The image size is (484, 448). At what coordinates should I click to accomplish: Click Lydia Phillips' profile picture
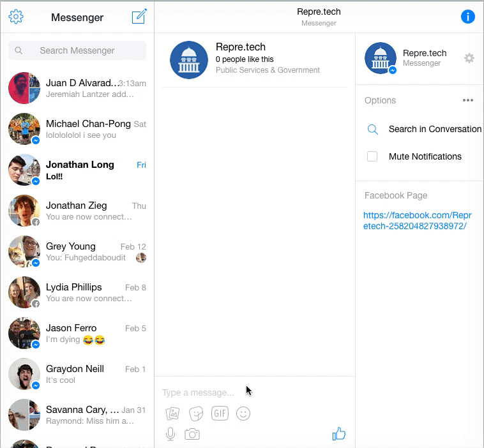(x=24, y=292)
